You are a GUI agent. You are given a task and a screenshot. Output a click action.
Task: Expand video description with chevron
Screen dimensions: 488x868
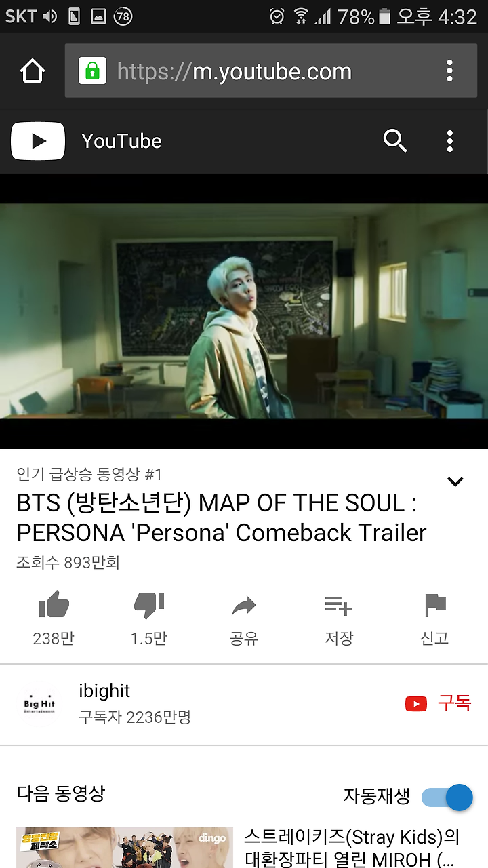coord(455,481)
